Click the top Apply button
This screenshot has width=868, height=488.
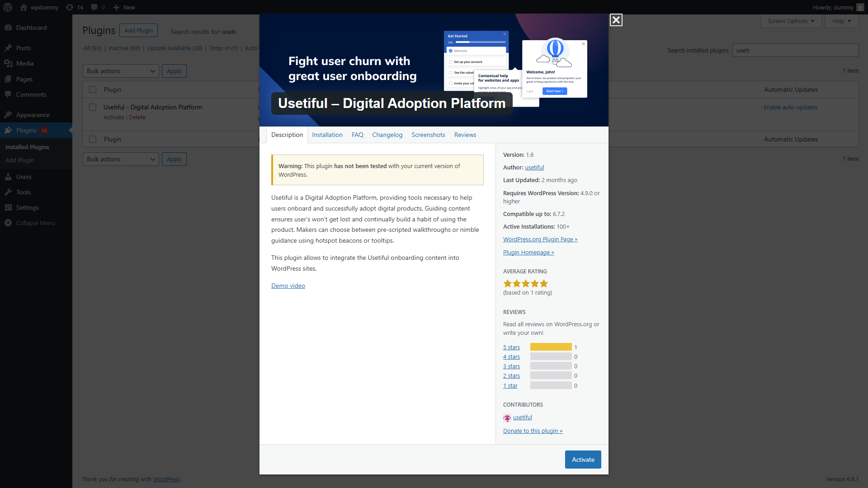[174, 71]
